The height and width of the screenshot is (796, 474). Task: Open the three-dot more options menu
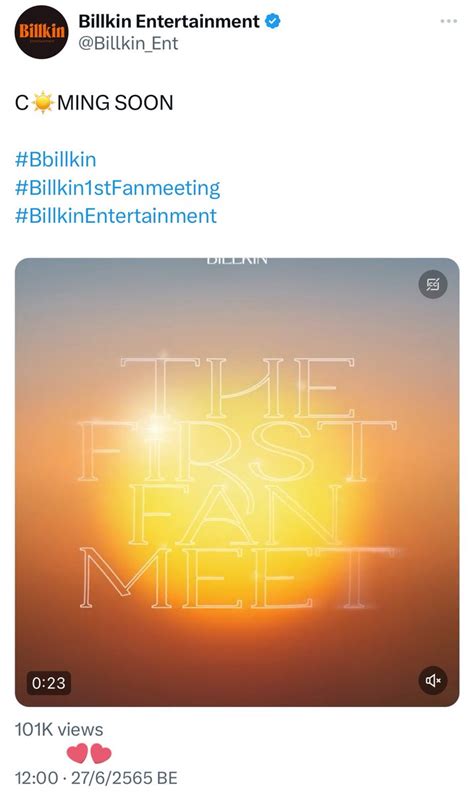tap(448, 21)
